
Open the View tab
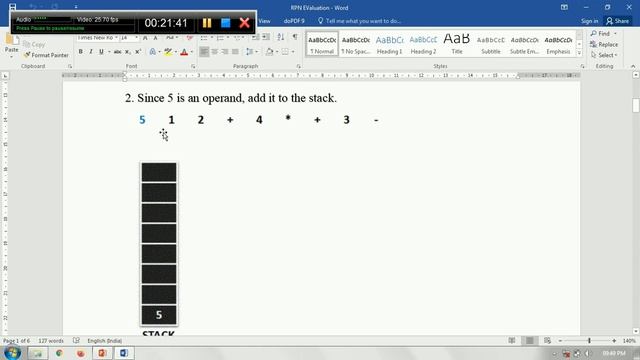pos(264,21)
